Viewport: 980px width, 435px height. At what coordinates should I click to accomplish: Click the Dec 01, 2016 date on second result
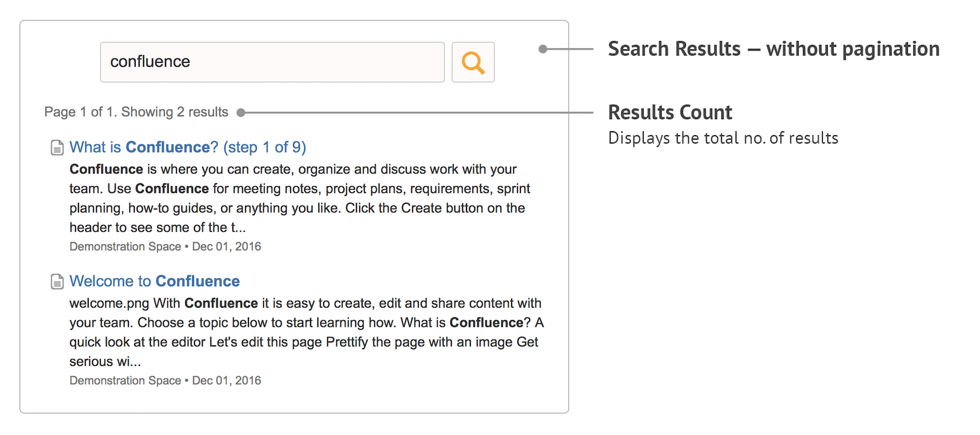coord(227,380)
